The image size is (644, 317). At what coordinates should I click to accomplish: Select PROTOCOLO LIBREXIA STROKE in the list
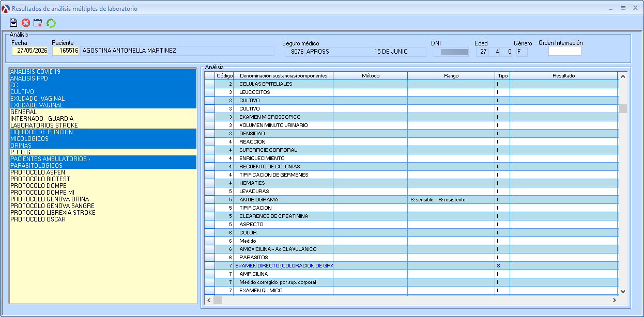[x=103, y=213]
